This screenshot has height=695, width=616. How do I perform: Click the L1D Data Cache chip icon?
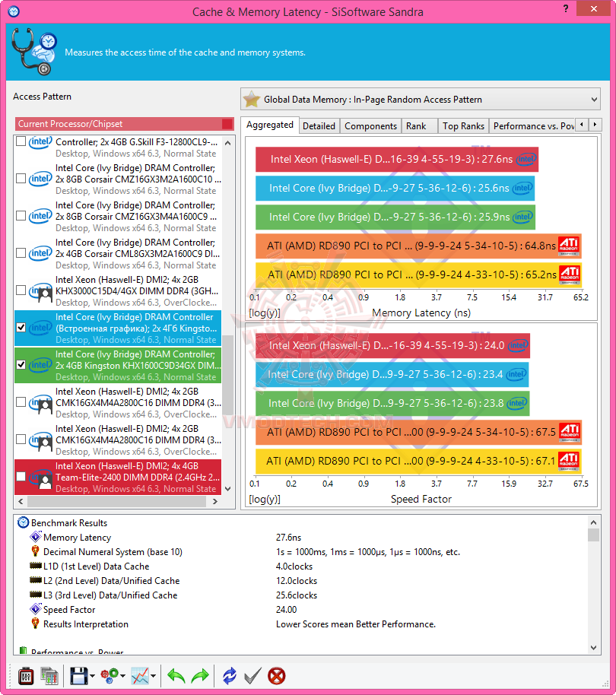[36, 566]
